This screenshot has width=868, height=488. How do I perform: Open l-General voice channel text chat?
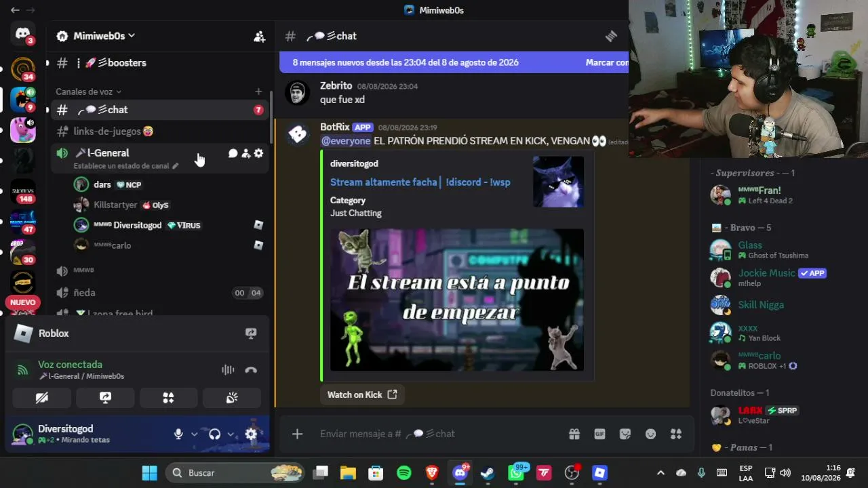233,153
